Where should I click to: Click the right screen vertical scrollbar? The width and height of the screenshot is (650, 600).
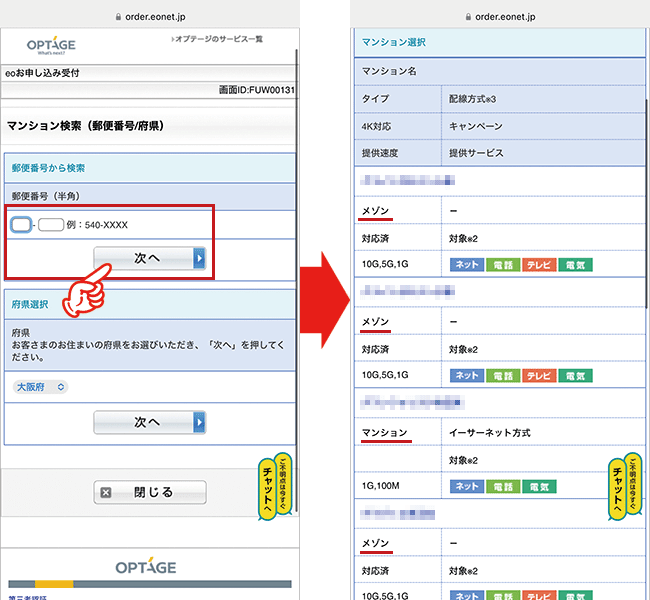tap(647, 203)
